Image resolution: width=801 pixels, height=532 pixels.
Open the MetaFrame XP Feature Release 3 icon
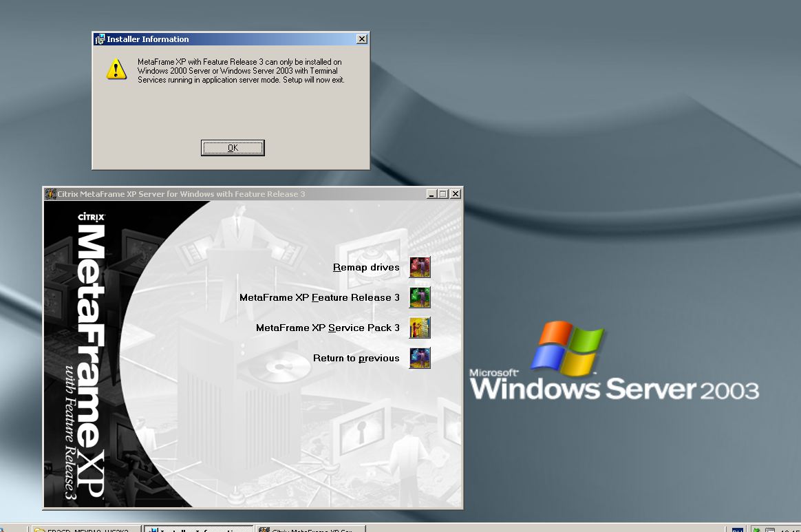[x=420, y=297]
